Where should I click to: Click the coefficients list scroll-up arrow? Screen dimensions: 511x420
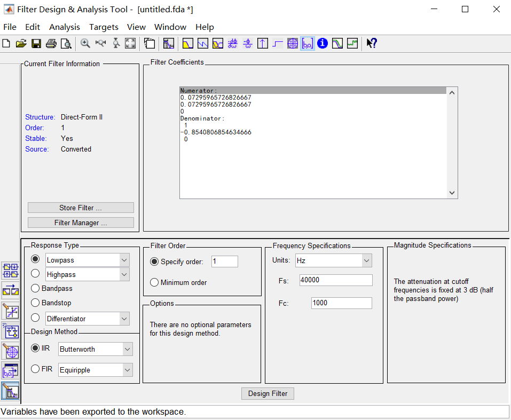(x=452, y=93)
